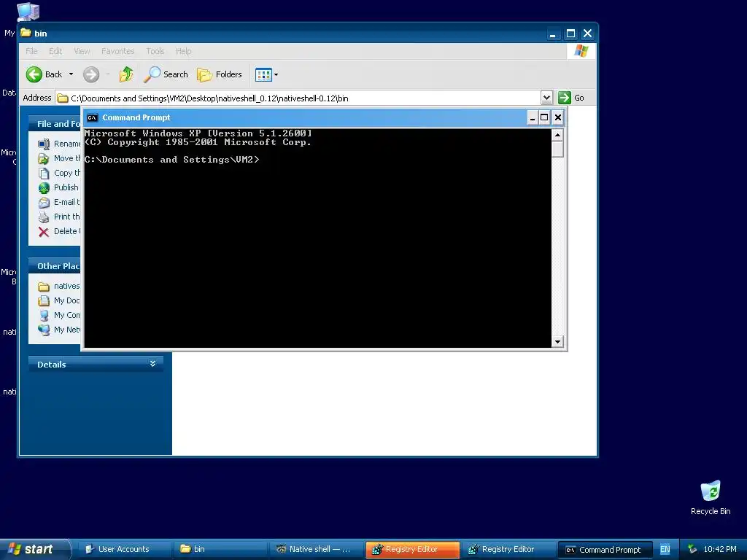Image resolution: width=747 pixels, height=560 pixels.
Task: Switch to Native shell taskbar button
Action: click(317, 549)
